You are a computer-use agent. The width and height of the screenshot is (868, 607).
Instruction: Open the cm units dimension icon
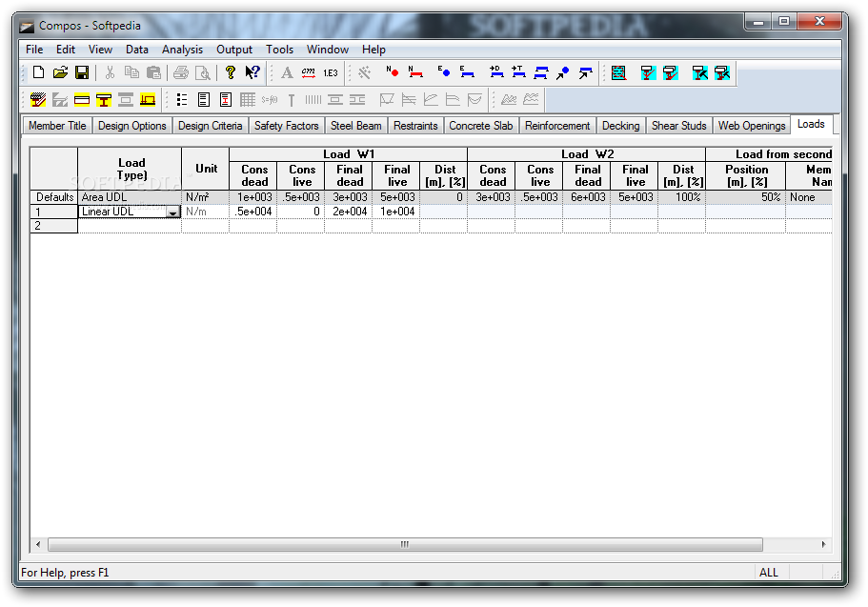click(x=309, y=72)
